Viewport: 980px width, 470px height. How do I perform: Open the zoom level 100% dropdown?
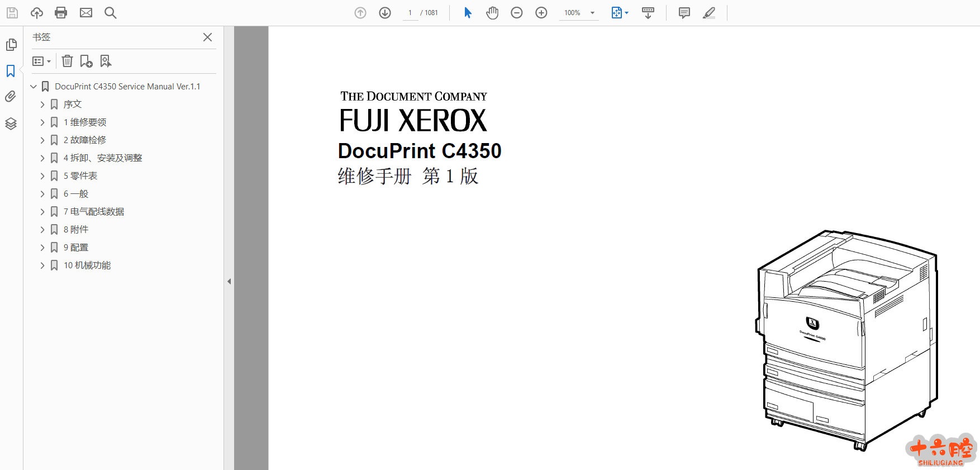point(592,13)
